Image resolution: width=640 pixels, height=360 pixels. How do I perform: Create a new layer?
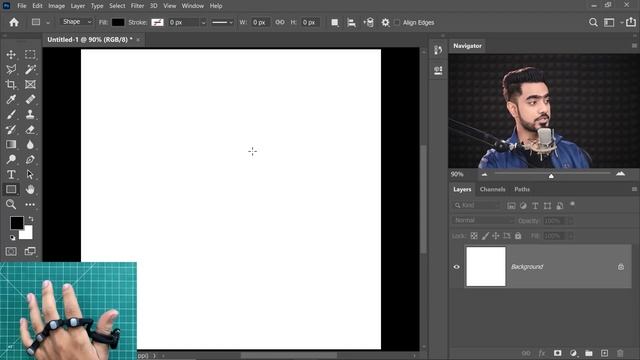point(604,353)
